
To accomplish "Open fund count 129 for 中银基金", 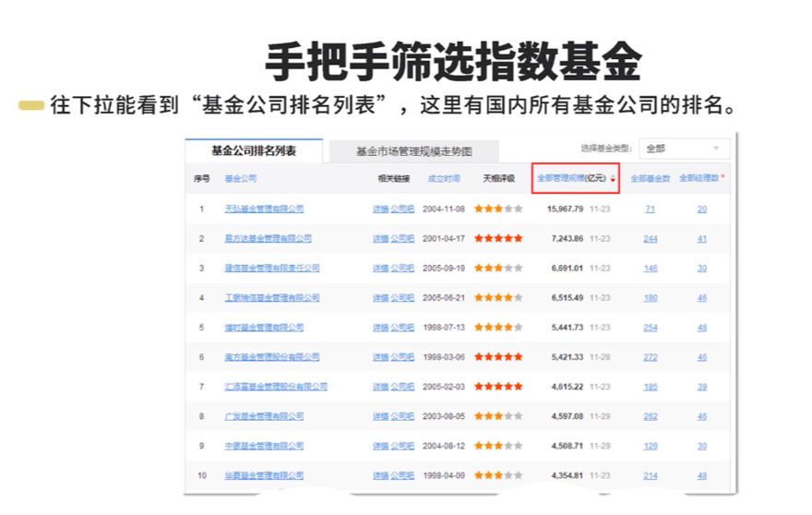I will (x=651, y=446).
